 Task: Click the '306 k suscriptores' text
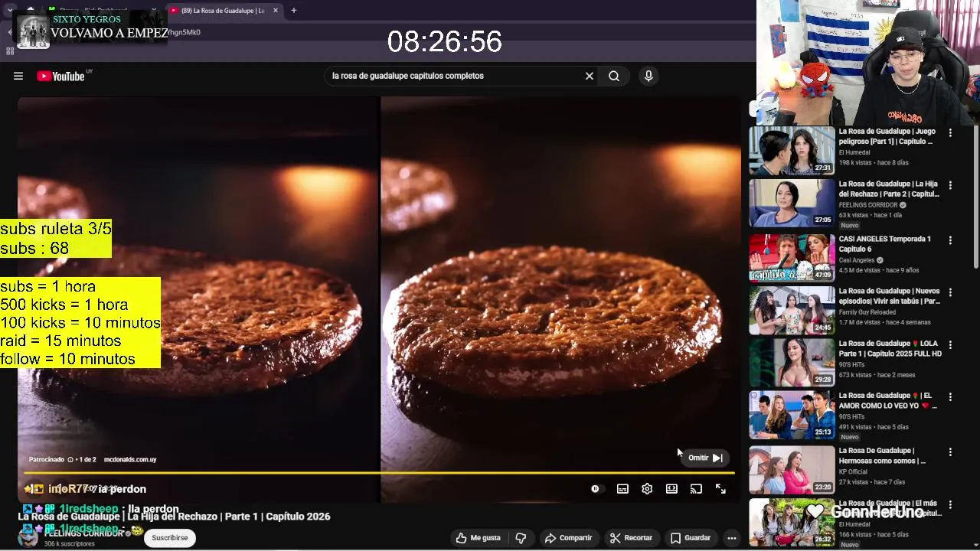click(70, 544)
